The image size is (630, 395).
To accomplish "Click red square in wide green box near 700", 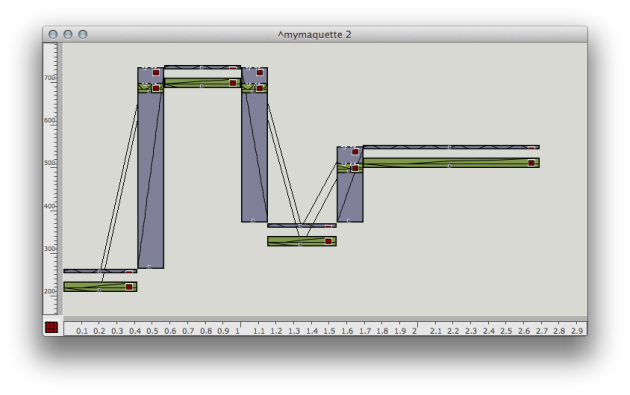I will 233,83.
